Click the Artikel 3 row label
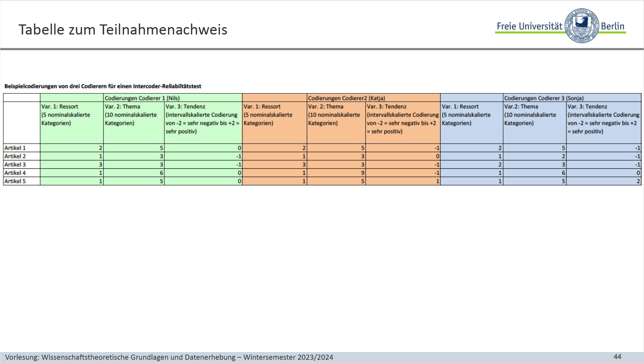 tap(15, 165)
